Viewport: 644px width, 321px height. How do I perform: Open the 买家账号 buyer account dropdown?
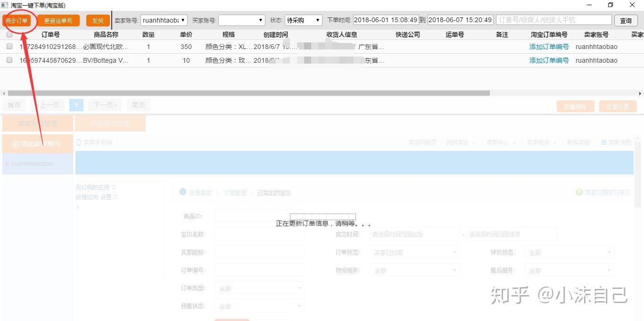point(242,20)
